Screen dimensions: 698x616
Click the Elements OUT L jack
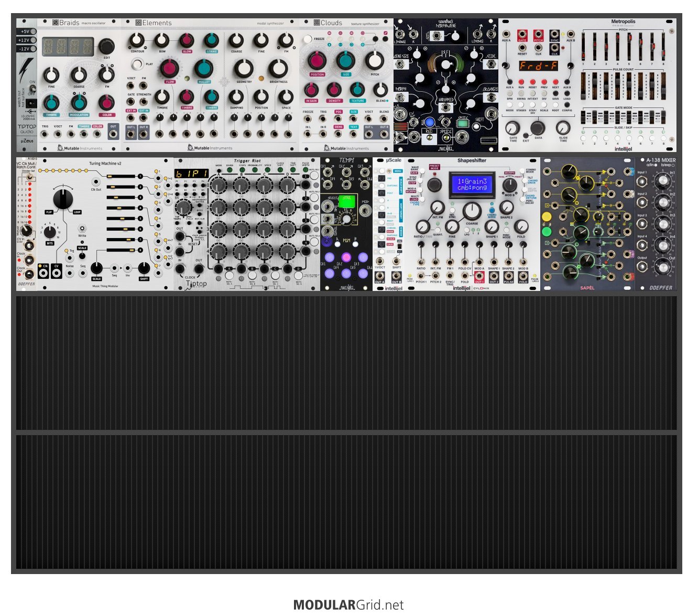131,134
